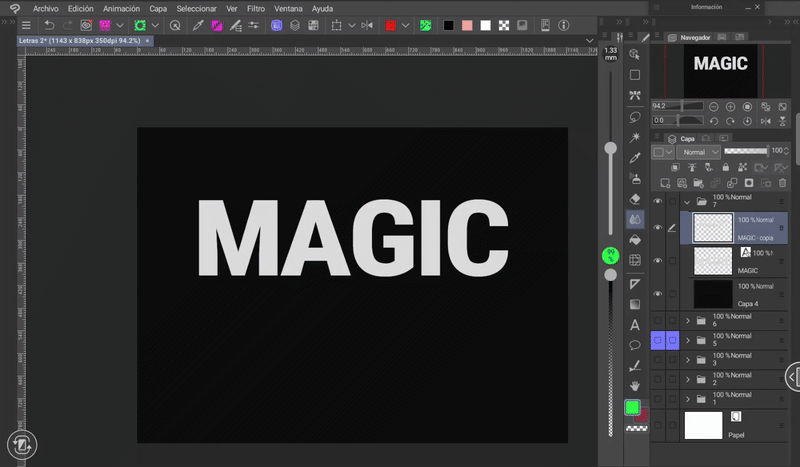This screenshot has height=467, width=800.
Task: Select the Text tool in toolbar
Action: click(x=634, y=325)
